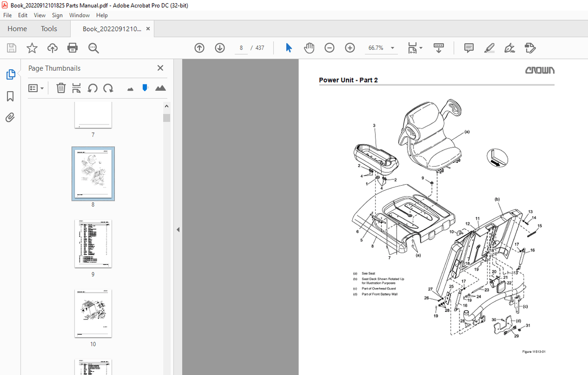This screenshot has height=375, width=588.
Task: Rotate selected page counterclockwise
Action: pos(92,88)
